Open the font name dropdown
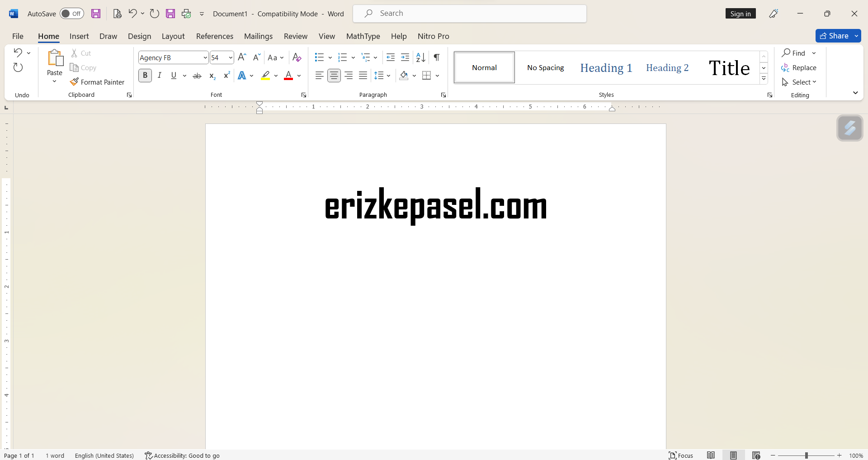 (x=206, y=57)
